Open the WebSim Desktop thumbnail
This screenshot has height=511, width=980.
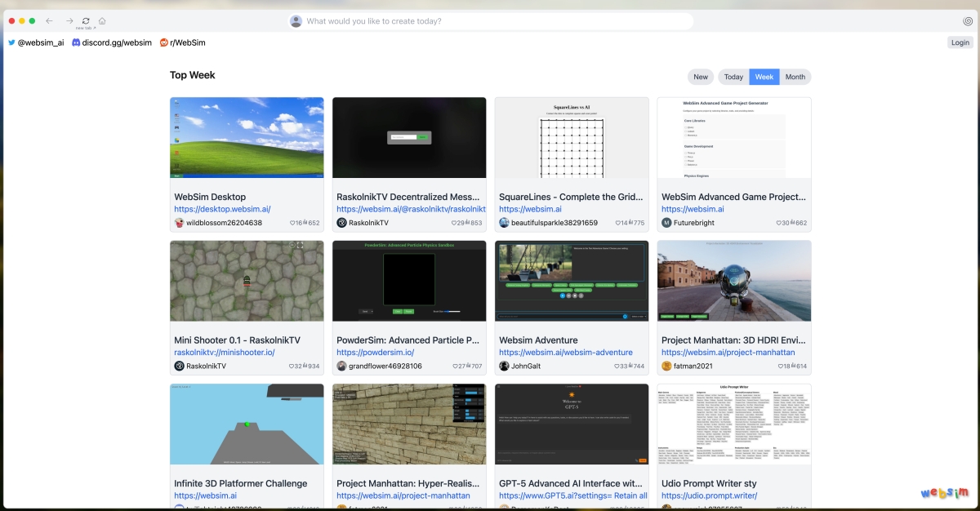click(x=247, y=137)
